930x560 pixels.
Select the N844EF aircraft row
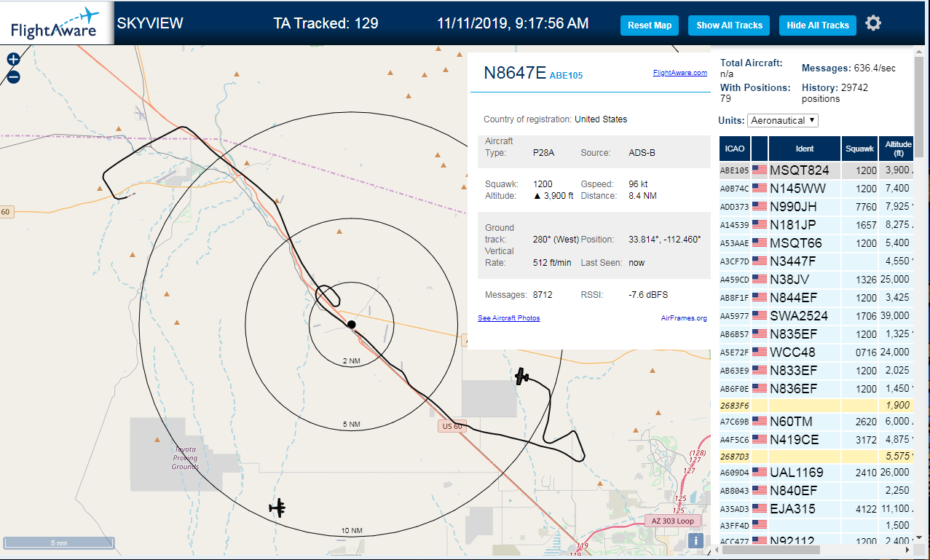816,298
